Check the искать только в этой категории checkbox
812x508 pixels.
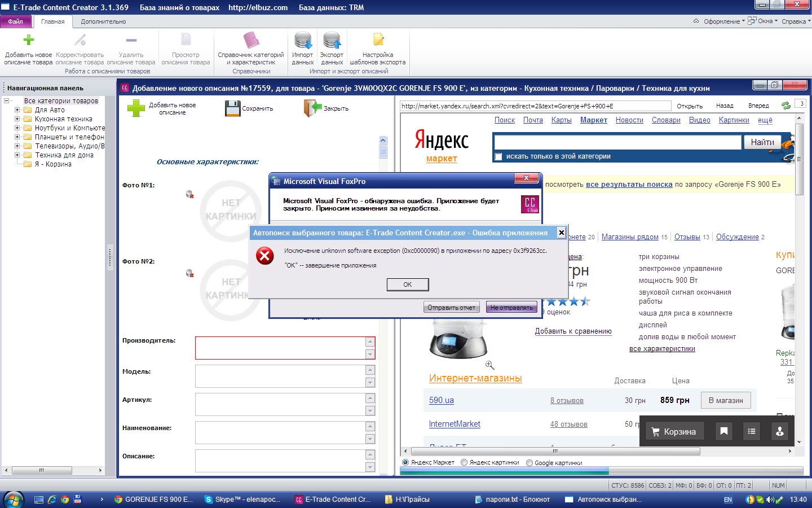pyautogui.click(x=498, y=156)
